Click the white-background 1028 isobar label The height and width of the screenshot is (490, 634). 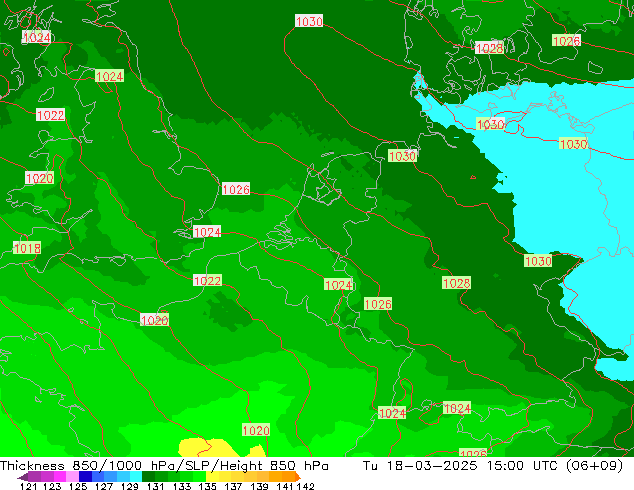pos(489,49)
